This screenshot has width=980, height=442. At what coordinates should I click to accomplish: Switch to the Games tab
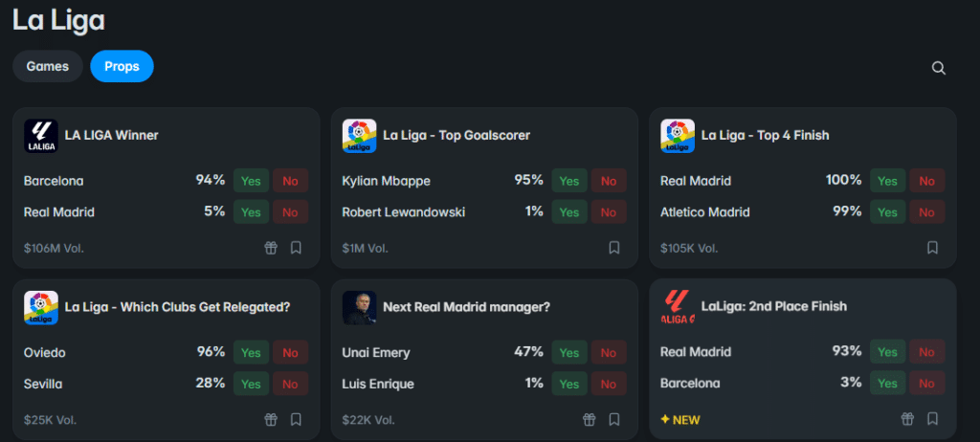tap(48, 66)
